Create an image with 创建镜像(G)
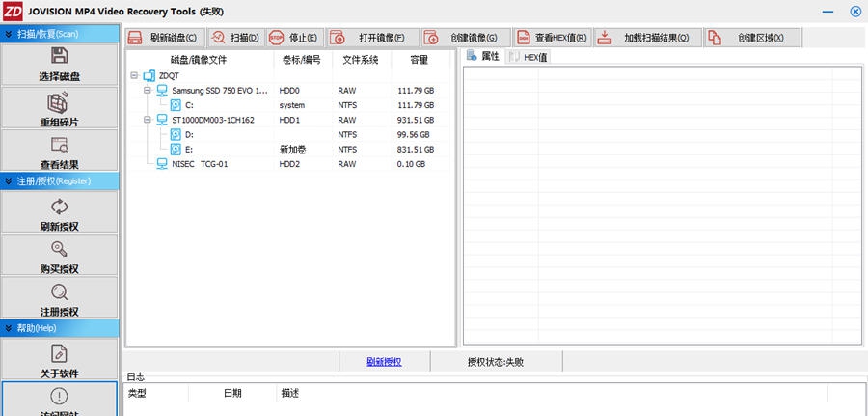This screenshot has height=416, width=868. [x=466, y=38]
